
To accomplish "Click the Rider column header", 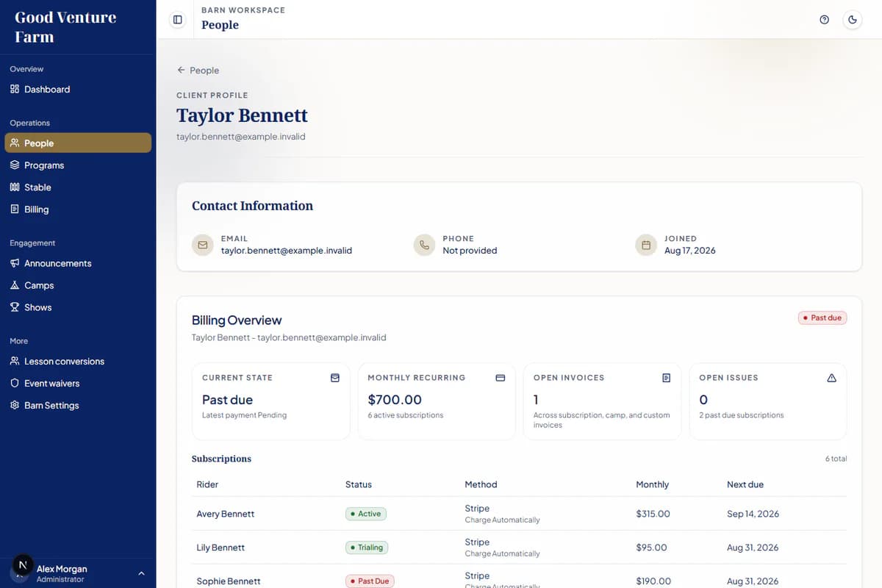I will click(x=207, y=484).
